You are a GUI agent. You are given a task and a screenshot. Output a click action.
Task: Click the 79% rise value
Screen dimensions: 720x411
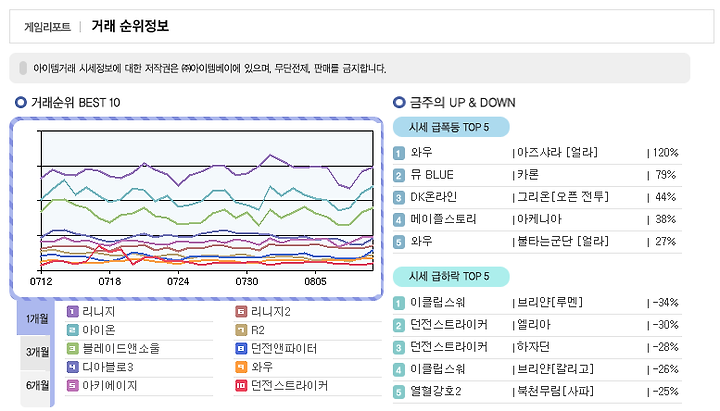tap(665, 175)
